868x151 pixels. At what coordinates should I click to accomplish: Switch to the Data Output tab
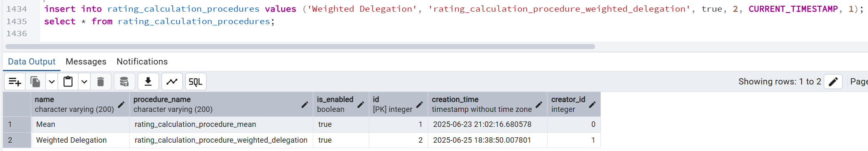32,62
